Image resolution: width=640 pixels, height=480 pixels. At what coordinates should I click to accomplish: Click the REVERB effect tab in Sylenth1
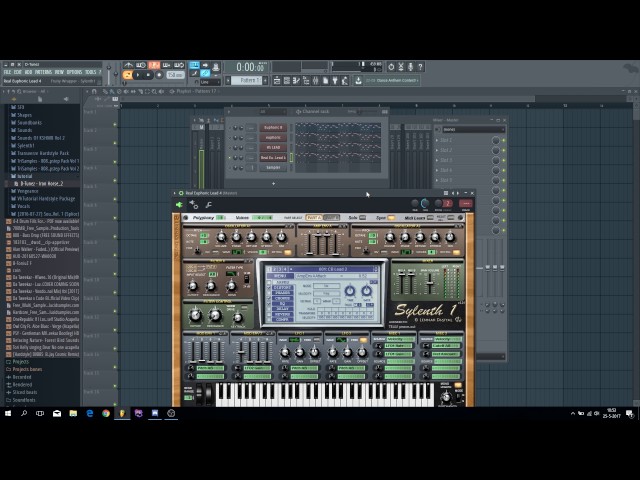pyautogui.click(x=283, y=314)
